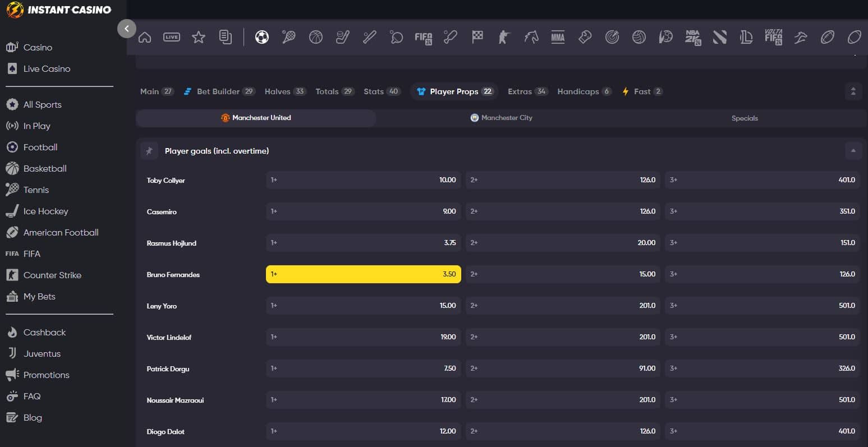Select the rugby ball icon
The width and height of the screenshot is (868, 447).
tap(855, 38)
